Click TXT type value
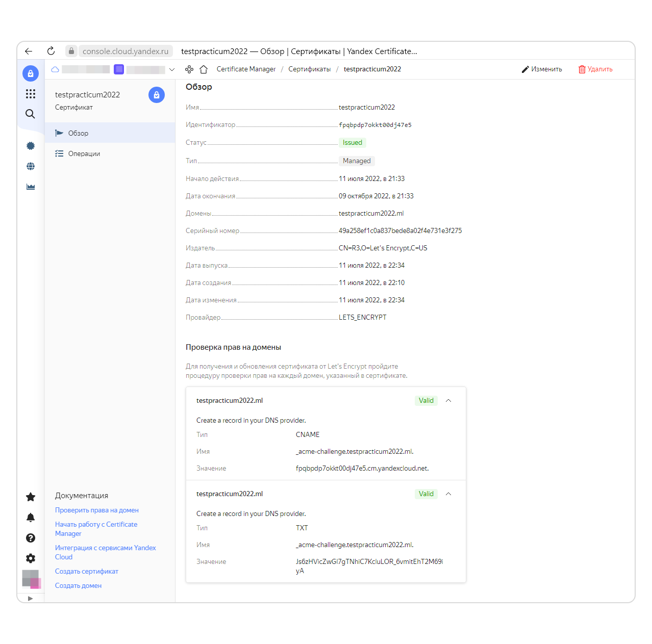Viewport: 652px width, 644px height. 302,528
